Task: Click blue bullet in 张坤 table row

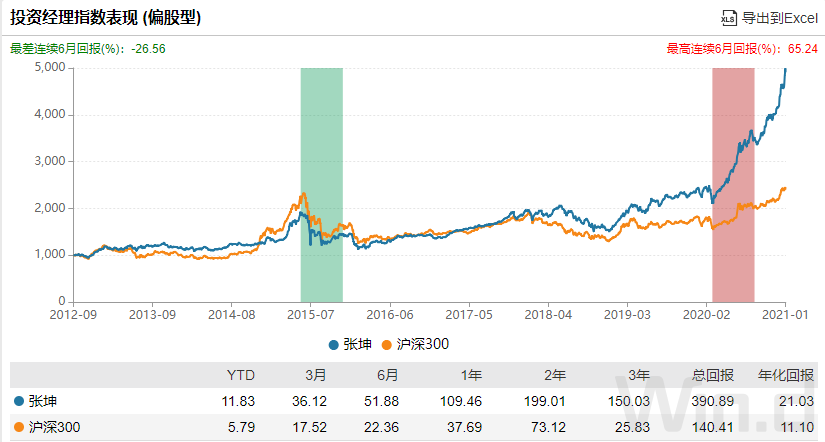Action: [19, 400]
